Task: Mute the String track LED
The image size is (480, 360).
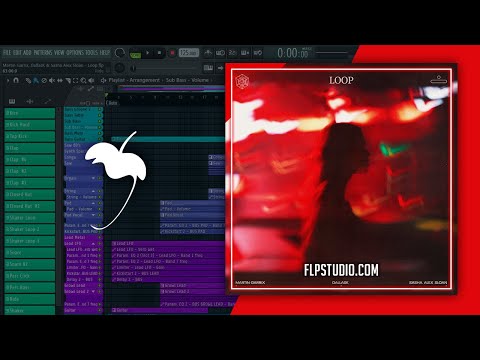Action: tap(100, 191)
